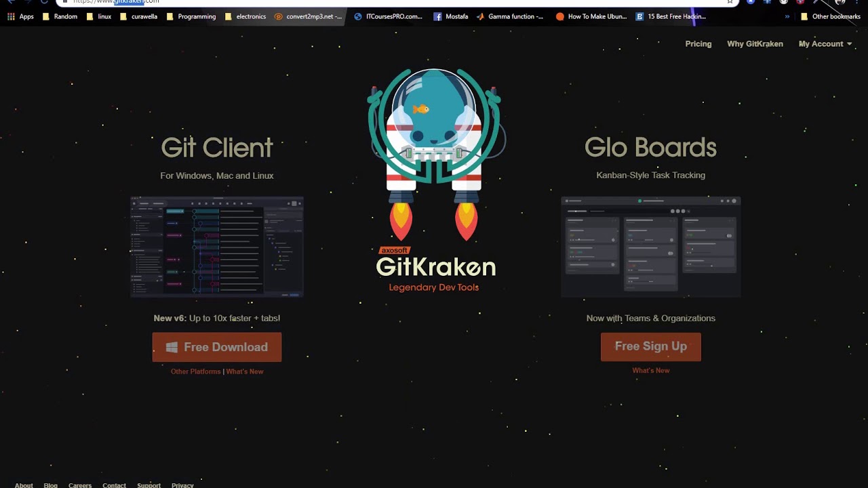The image size is (868, 488).
Task: Click the Free Sign Up button
Action: (651, 346)
